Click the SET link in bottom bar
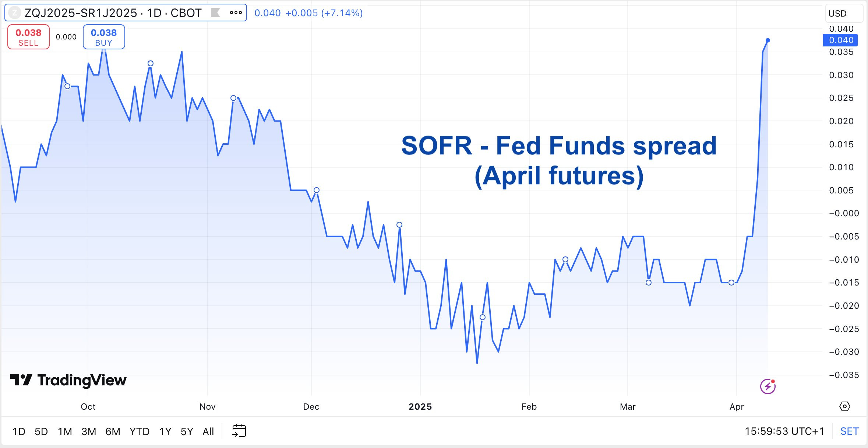This screenshot has height=448, width=868. coord(849,431)
